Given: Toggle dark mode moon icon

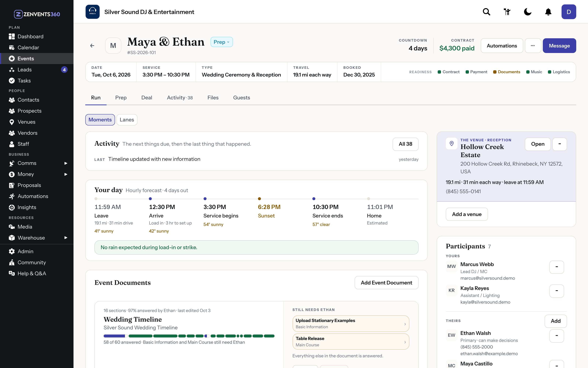Looking at the screenshot, I should [x=528, y=12].
